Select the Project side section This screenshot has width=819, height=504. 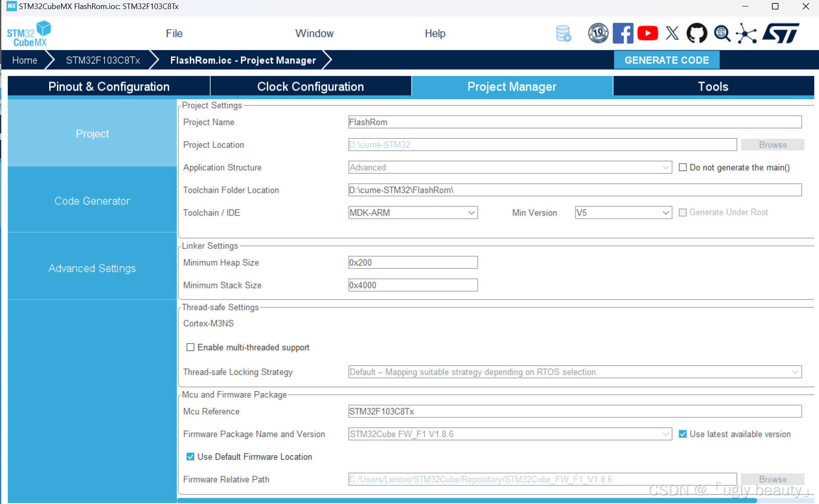pyautogui.click(x=92, y=133)
